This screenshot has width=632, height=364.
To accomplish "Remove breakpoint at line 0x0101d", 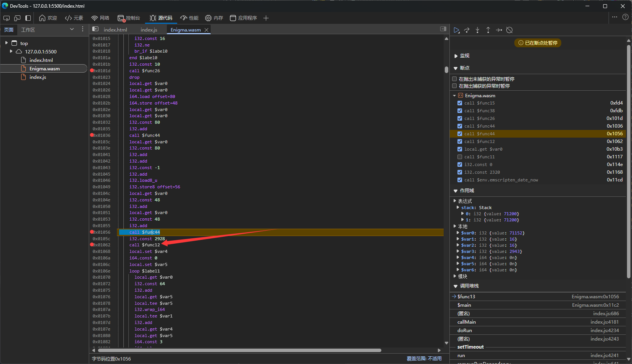I will tap(92, 71).
